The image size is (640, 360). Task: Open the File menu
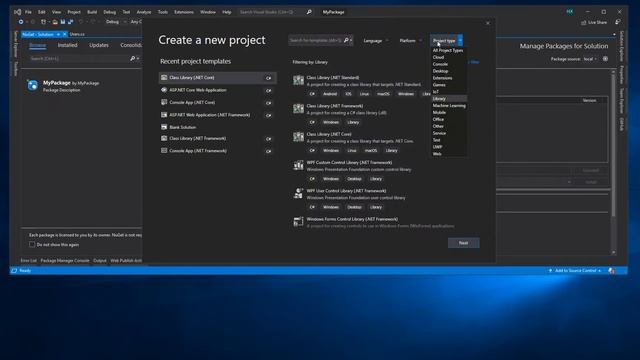tap(28, 12)
